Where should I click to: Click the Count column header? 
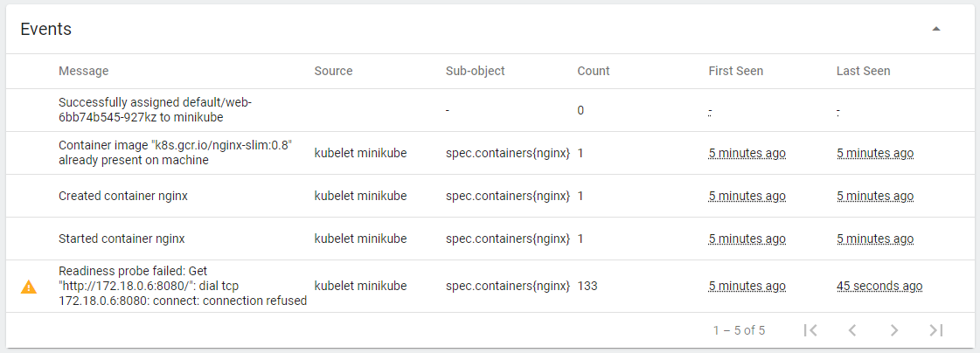coord(593,72)
